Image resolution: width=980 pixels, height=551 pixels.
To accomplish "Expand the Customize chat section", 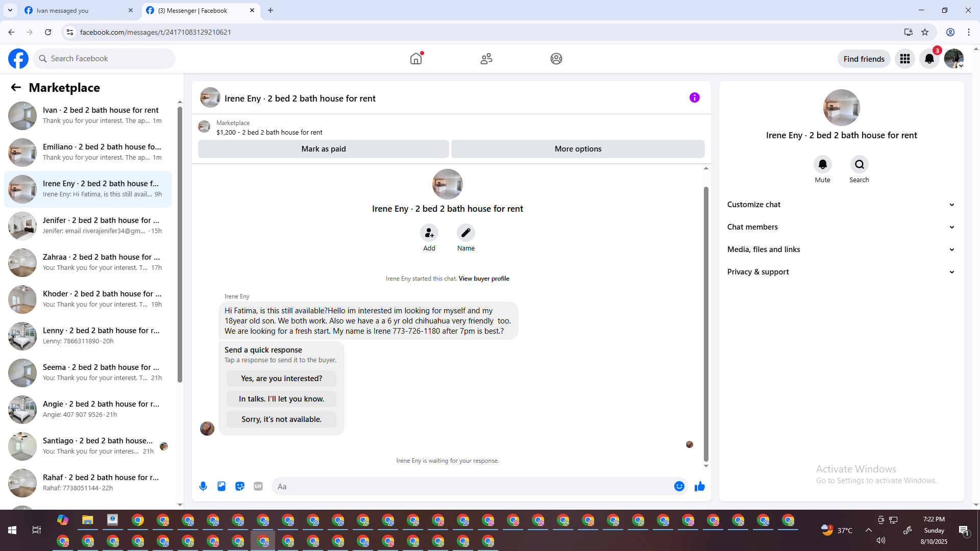I will pos(841,205).
